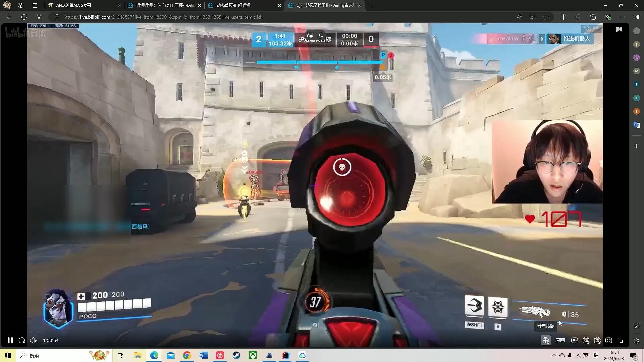Show hidden system tray icons
644x362 pixels.
click(x=554, y=355)
